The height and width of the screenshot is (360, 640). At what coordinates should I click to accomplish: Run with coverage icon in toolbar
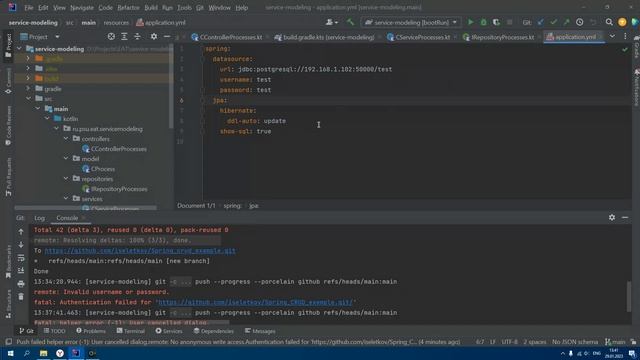click(496, 22)
